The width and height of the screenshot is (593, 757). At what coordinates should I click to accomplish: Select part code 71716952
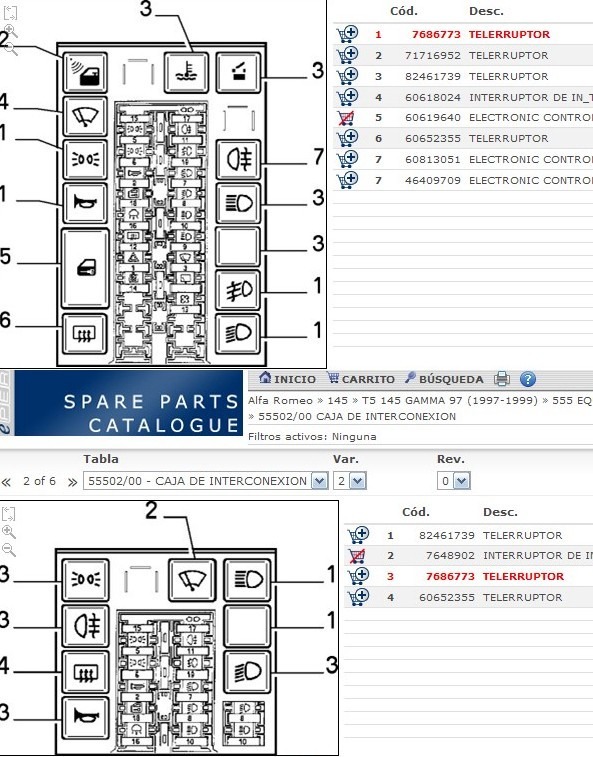coord(433,56)
